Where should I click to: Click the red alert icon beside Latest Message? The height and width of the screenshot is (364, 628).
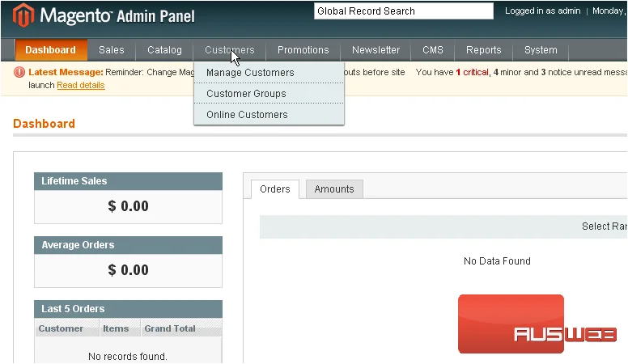(19, 72)
